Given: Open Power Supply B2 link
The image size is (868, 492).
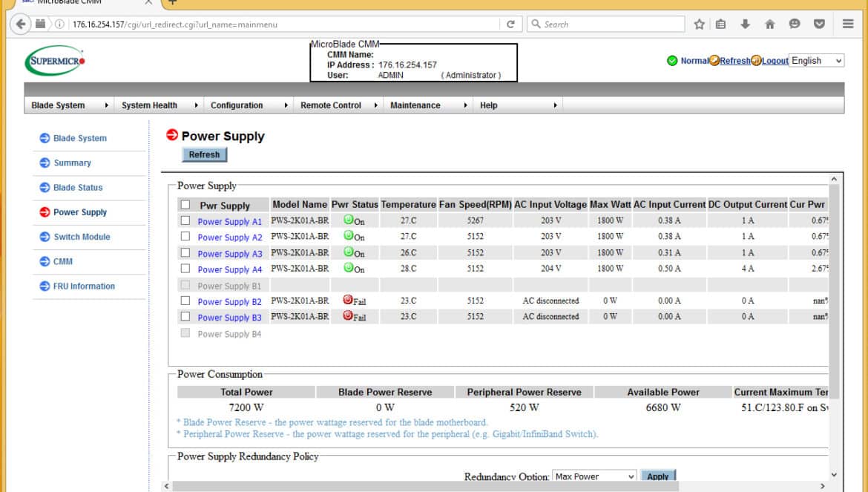Looking at the screenshot, I should point(230,301).
